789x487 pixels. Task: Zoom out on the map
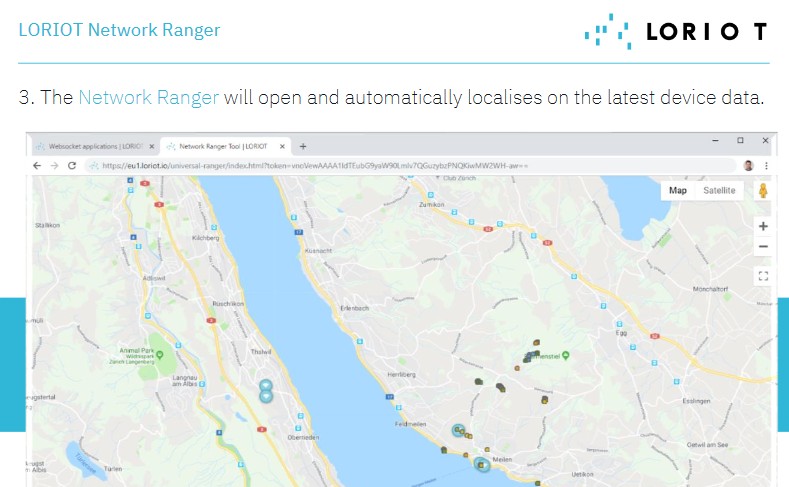(x=763, y=247)
